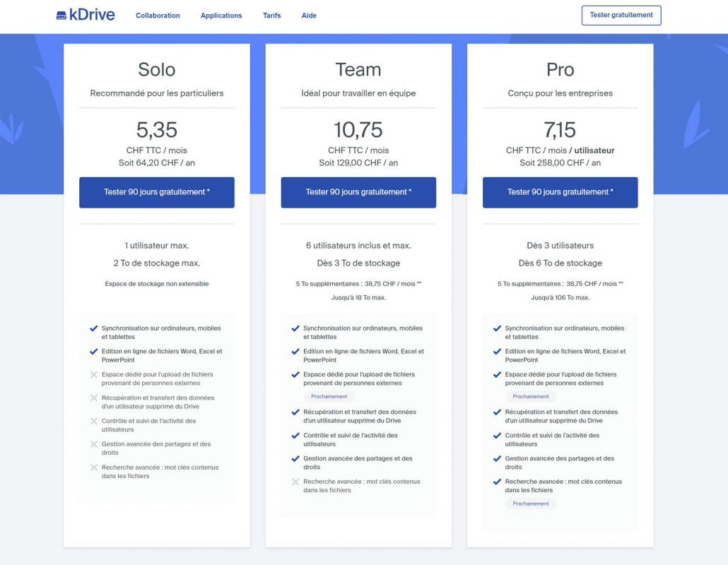This screenshot has height=565, width=728.
Task: Start the Solo plan 90-day free trial
Action: [x=157, y=192]
